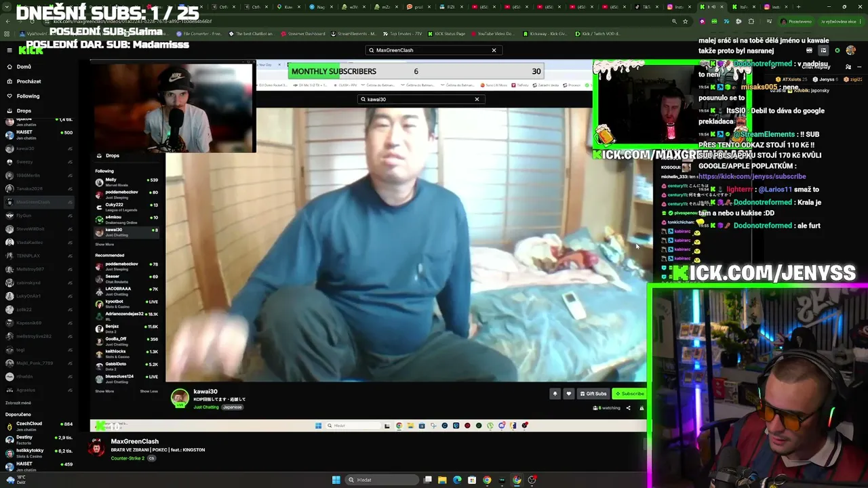Open Melly's Marvel Rivals channel

[127, 181]
